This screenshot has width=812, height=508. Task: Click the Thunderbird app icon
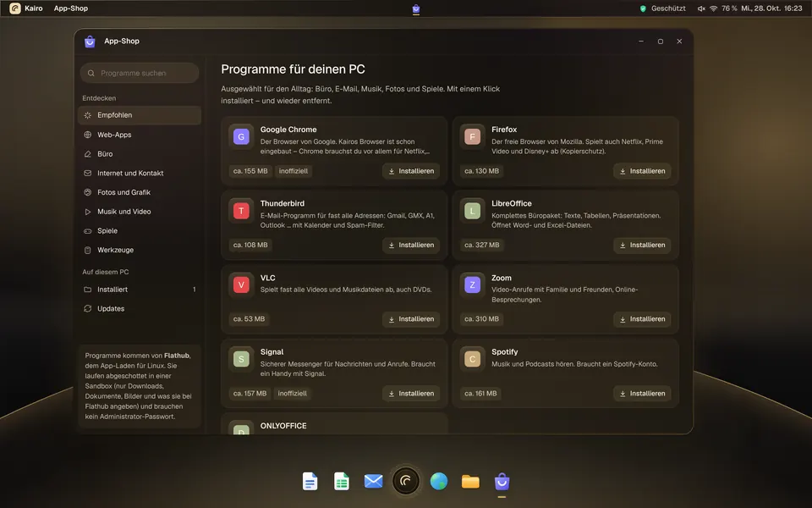coord(241,211)
